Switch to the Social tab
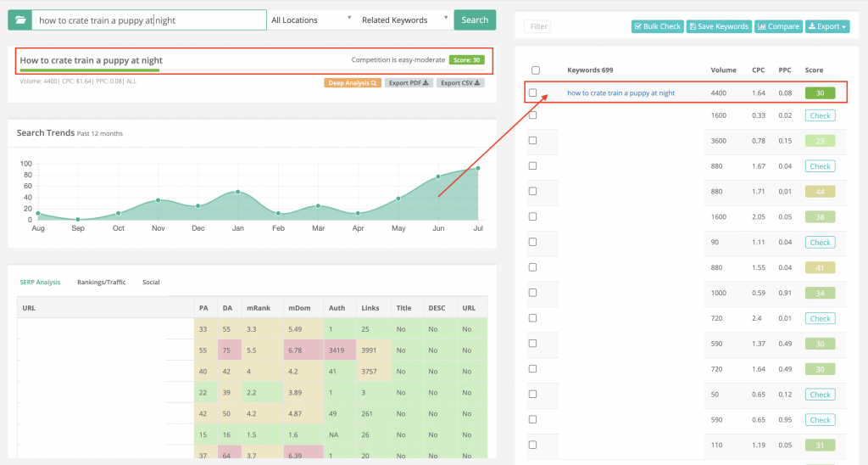This screenshot has height=465, width=868. 151,282
